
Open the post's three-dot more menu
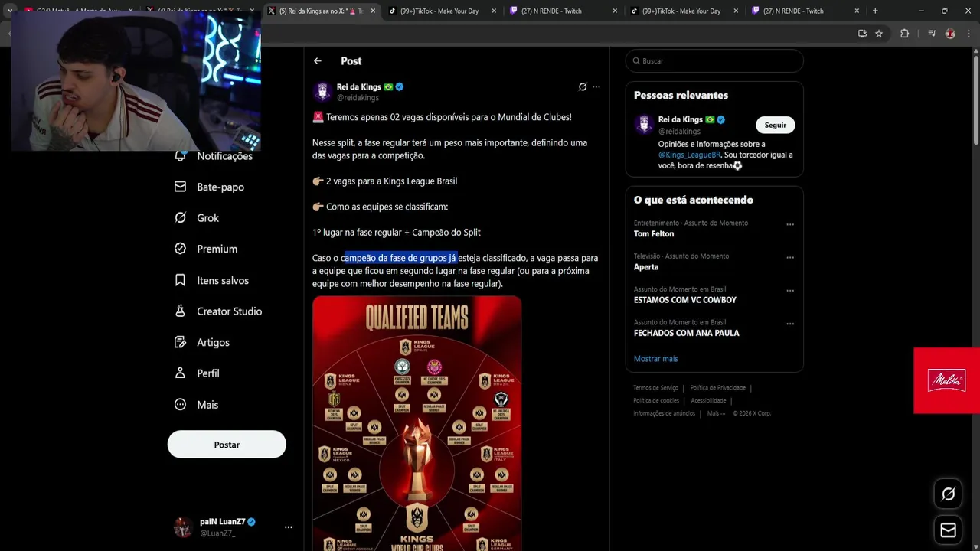coord(596,86)
